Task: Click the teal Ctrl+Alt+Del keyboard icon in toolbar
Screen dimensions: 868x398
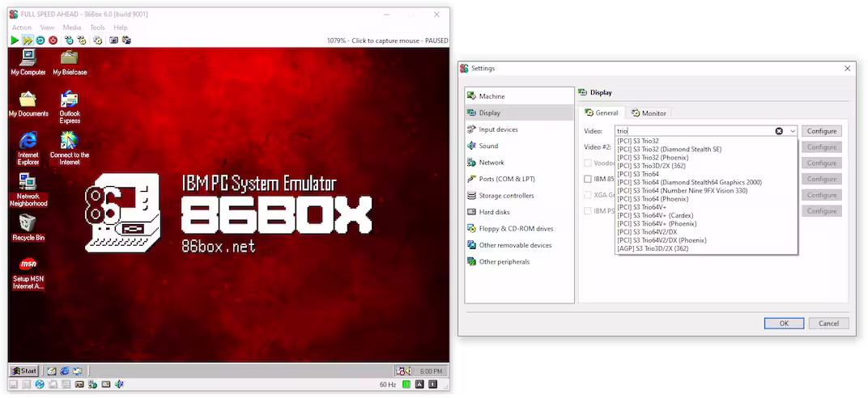Action: [x=69, y=40]
